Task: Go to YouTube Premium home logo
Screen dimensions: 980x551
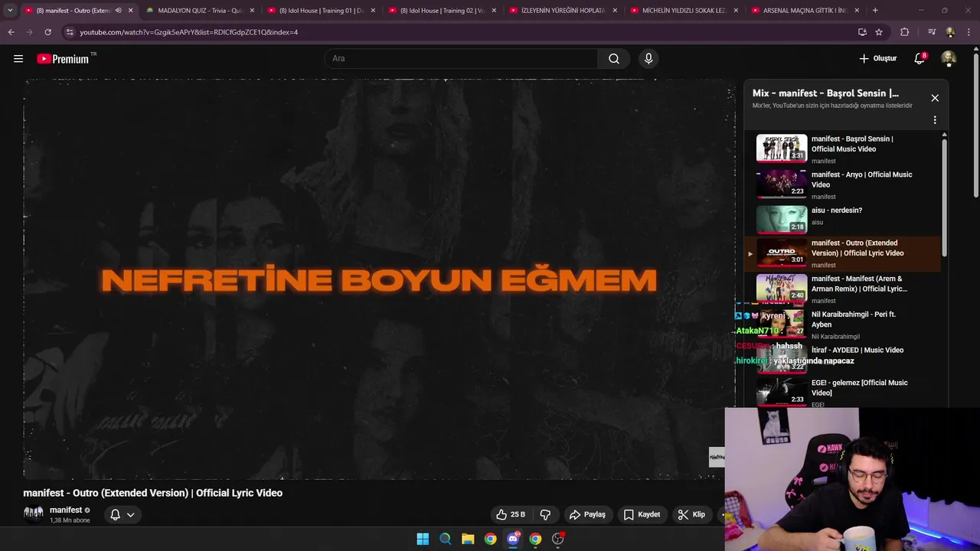Action: tap(64, 59)
